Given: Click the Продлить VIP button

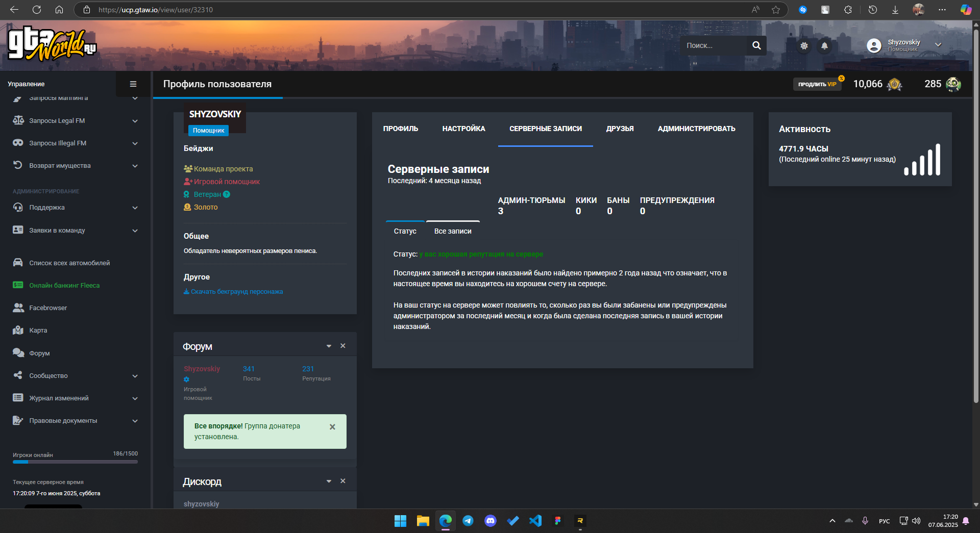Looking at the screenshot, I should coord(817,84).
